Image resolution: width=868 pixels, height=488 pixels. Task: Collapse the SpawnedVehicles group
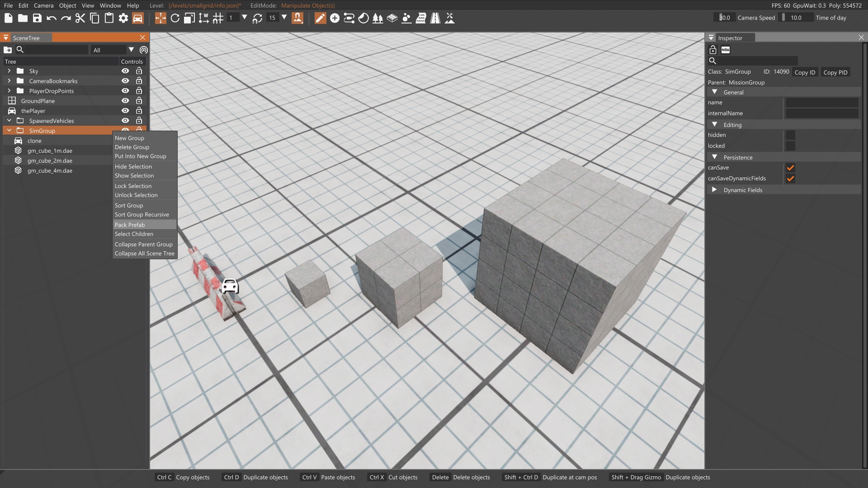tap(9, 121)
